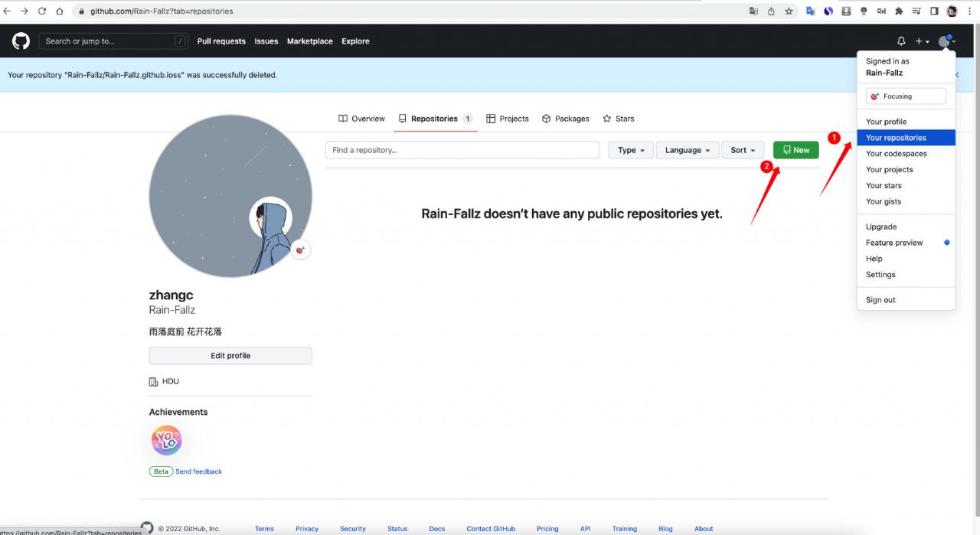The image size is (980, 535).
Task: Open the Chrome profile avatar
Action: pyautogui.click(x=952, y=11)
